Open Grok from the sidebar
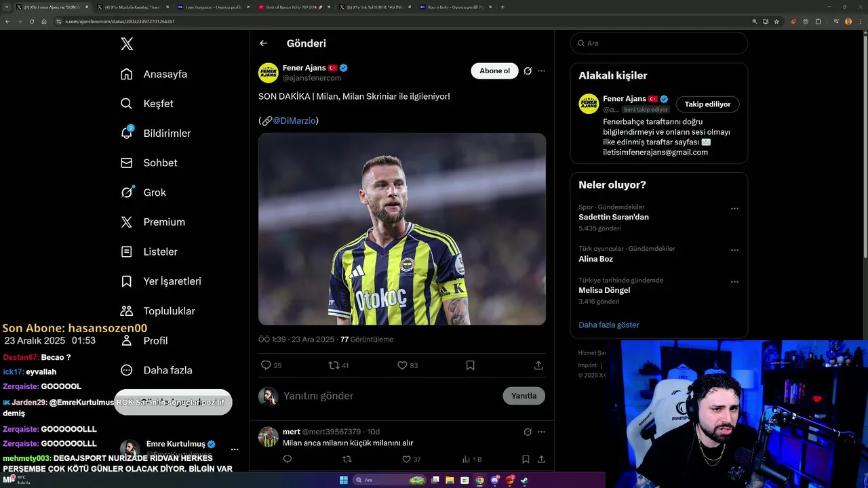Screen dimensions: 868x488 click(x=143, y=192)
